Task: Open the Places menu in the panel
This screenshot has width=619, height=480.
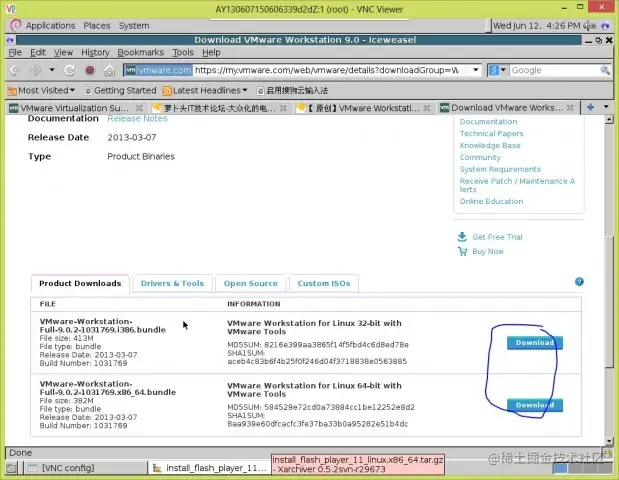Action: pyautogui.click(x=97, y=26)
